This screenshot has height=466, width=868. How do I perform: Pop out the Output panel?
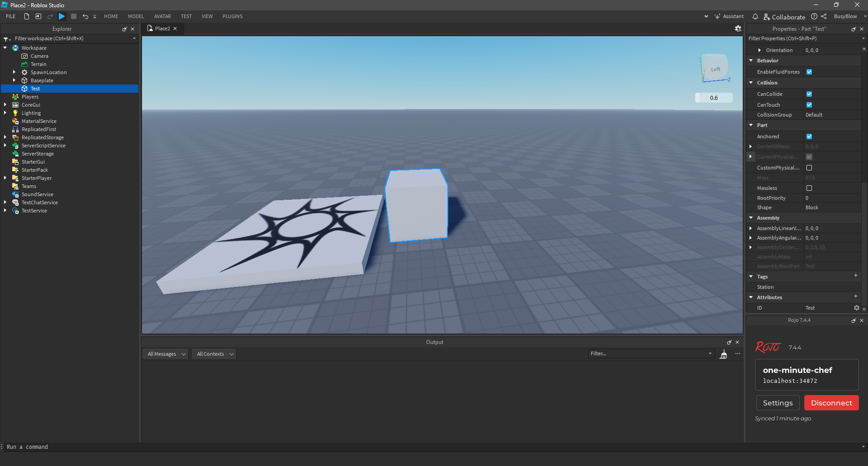729,342
